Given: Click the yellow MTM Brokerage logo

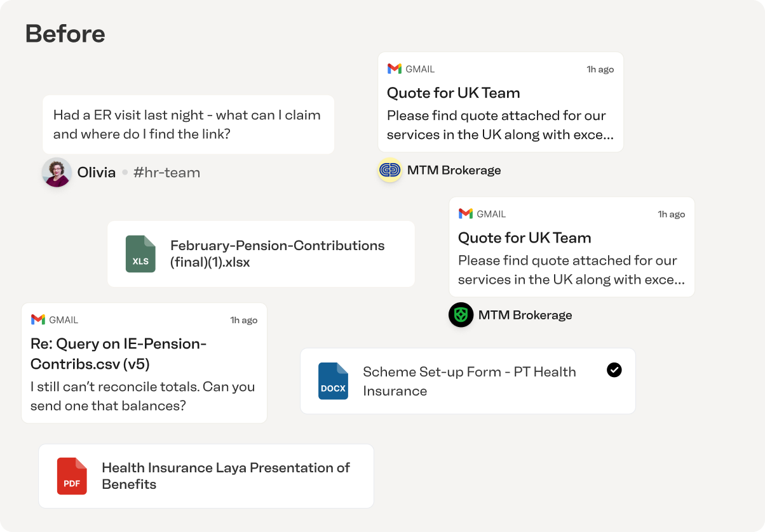Looking at the screenshot, I should [389, 170].
